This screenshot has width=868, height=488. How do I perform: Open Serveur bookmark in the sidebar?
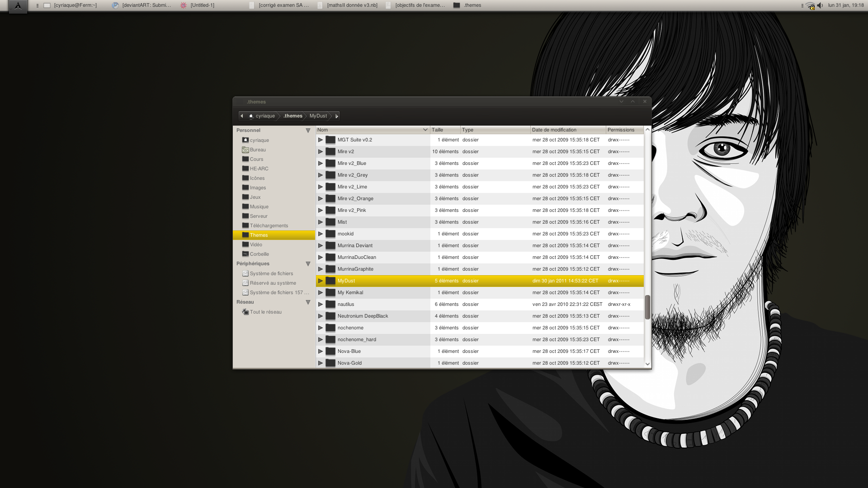274,216
